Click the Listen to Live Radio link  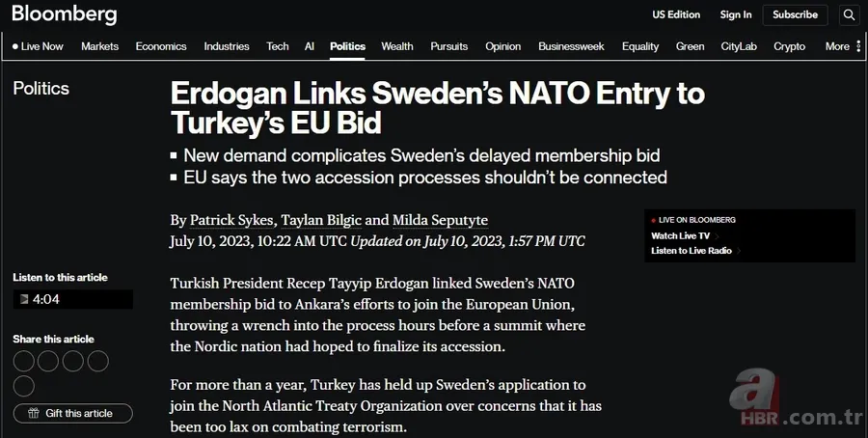coord(692,251)
